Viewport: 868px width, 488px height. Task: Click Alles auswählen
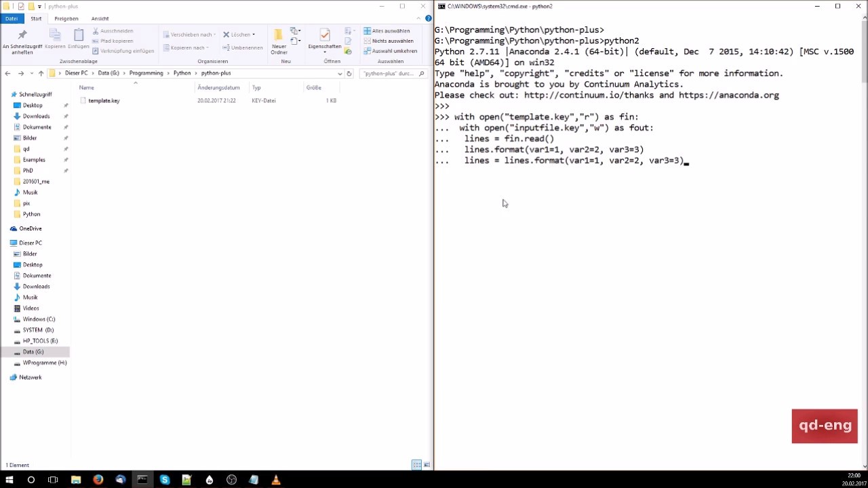click(387, 30)
